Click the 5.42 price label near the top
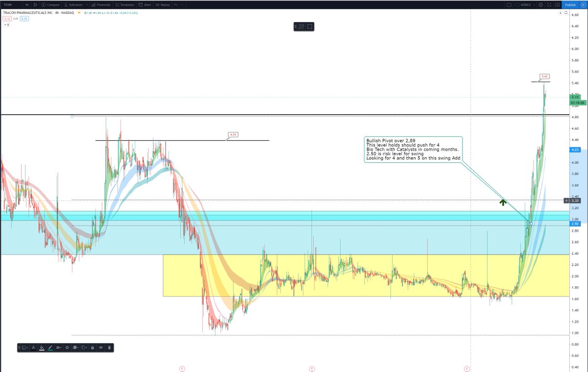Image resolution: width=588 pixels, height=372 pixels. coord(544,76)
